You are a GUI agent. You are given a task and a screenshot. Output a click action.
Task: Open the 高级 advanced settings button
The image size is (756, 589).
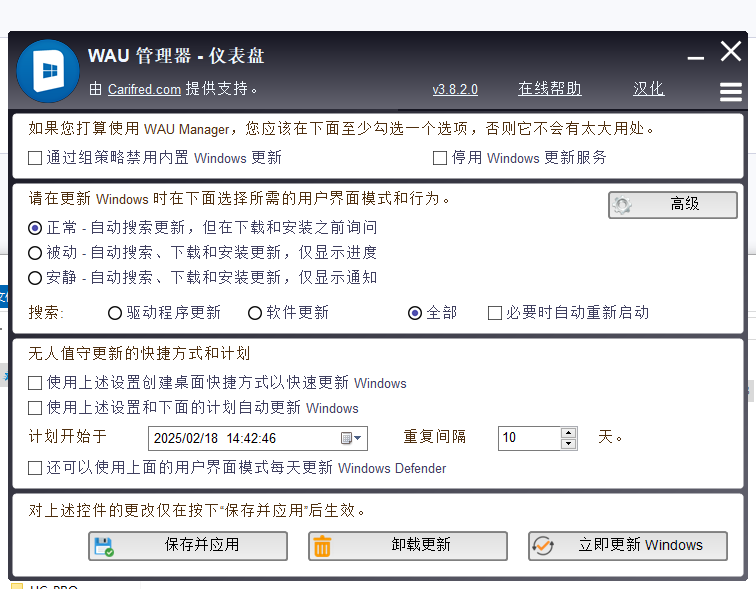673,205
